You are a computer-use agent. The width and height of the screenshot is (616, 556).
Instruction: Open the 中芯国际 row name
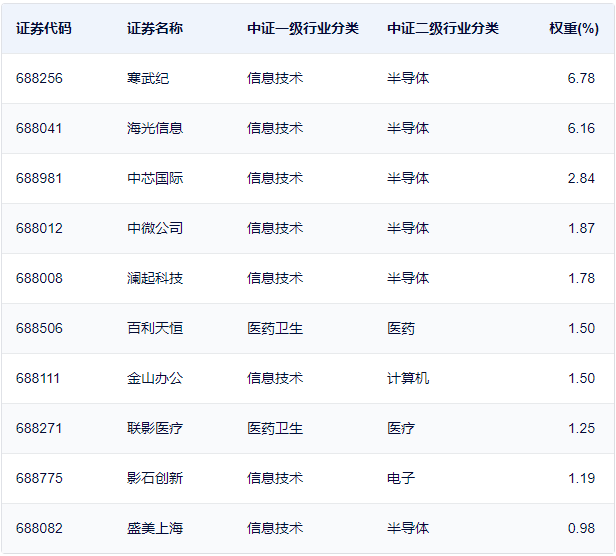click(155, 178)
